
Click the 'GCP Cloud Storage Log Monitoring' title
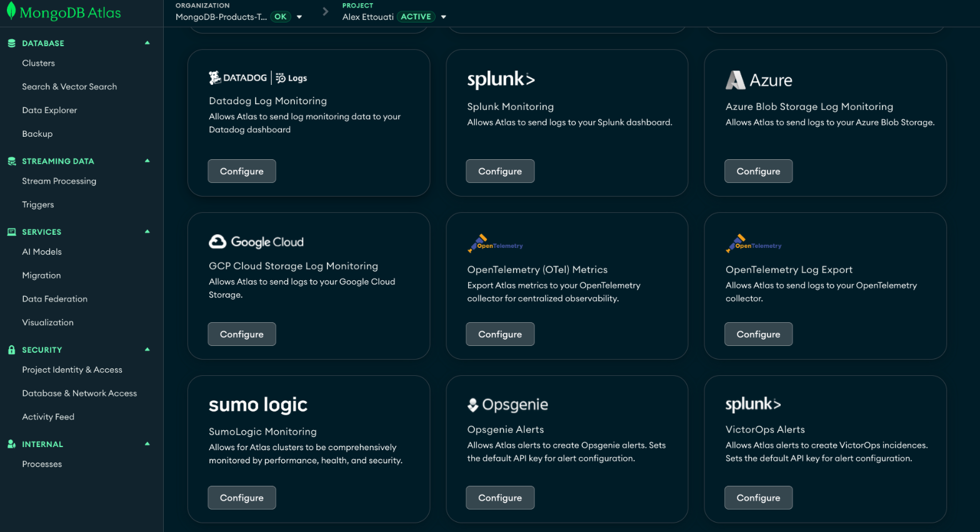(x=294, y=266)
